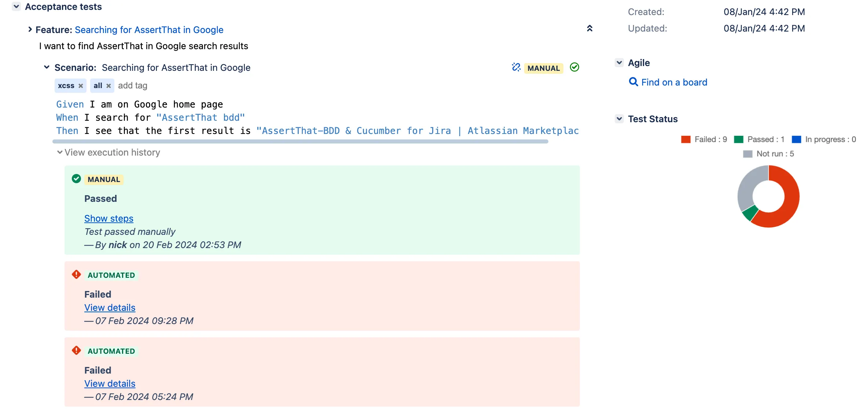Screen dimensions: 868x411
Task: Click the green passed checkmark beside the scenario
Action: tap(574, 67)
